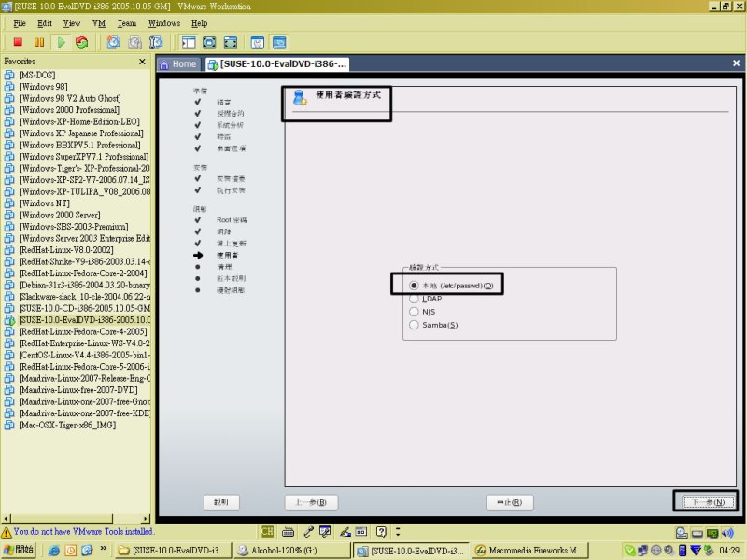Open the File menu

[20, 23]
